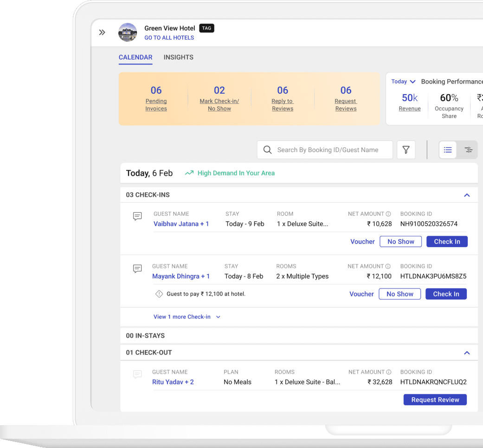Open the Reply to Reviews link

click(283, 98)
